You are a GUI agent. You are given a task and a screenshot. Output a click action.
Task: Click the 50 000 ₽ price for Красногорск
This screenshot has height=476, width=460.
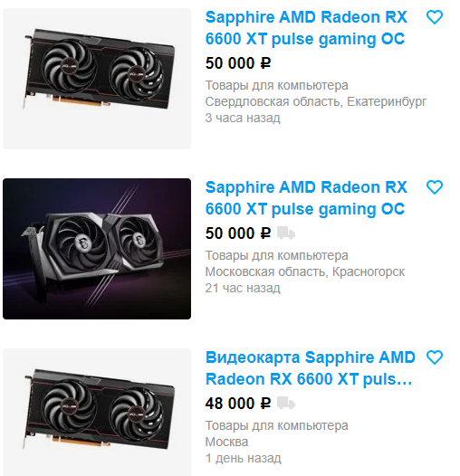point(238,233)
